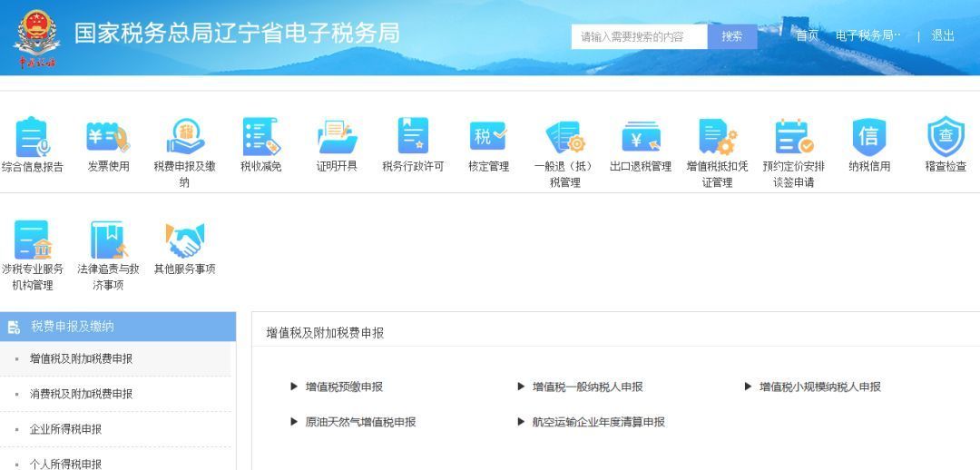Click the search input field

[639, 36]
